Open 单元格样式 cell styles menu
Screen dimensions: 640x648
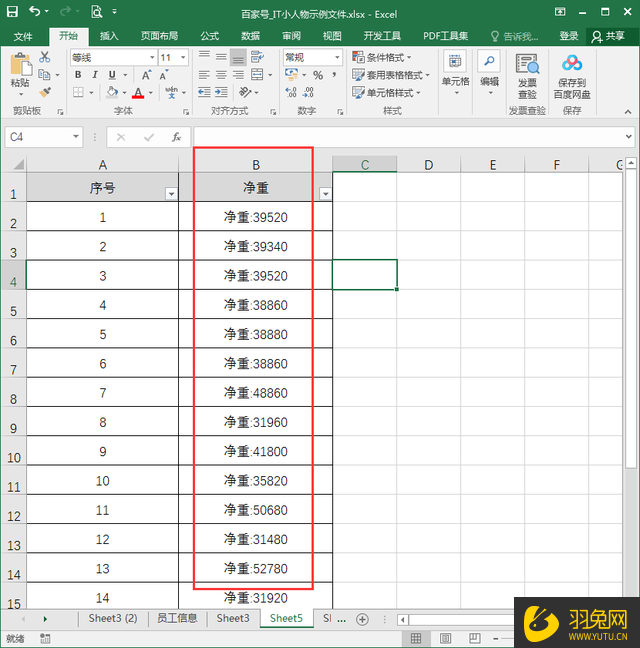386,92
